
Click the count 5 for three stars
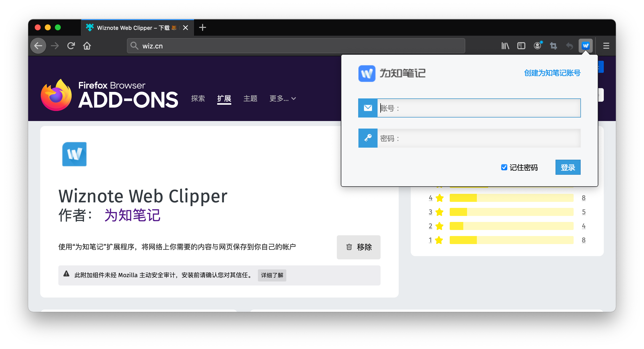click(584, 212)
